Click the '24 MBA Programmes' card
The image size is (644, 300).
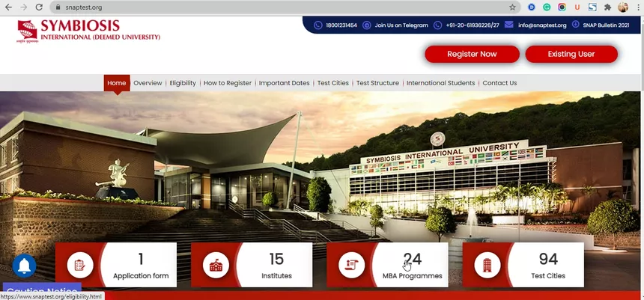pos(387,265)
